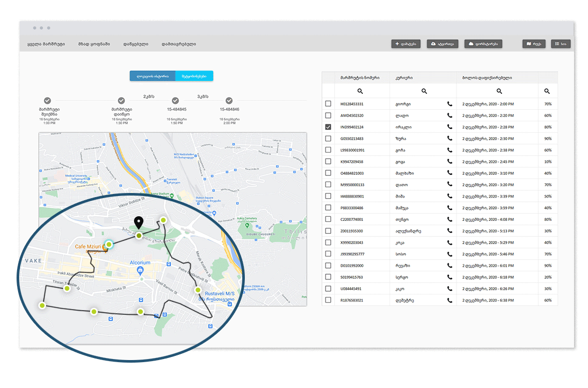Tick the checkbox for route G0550213483
The width and height of the screenshot is (588, 388).
pyautogui.click(x=328, y=138)
